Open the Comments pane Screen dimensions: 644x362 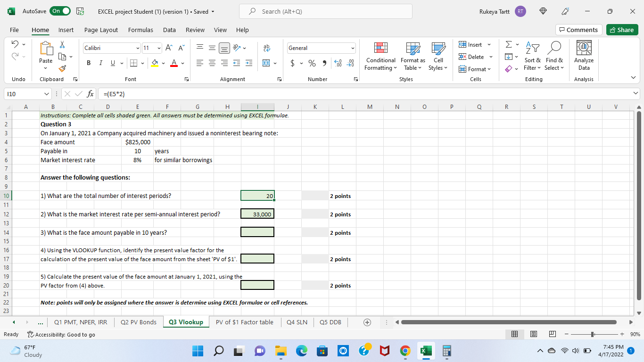[578, 30]
